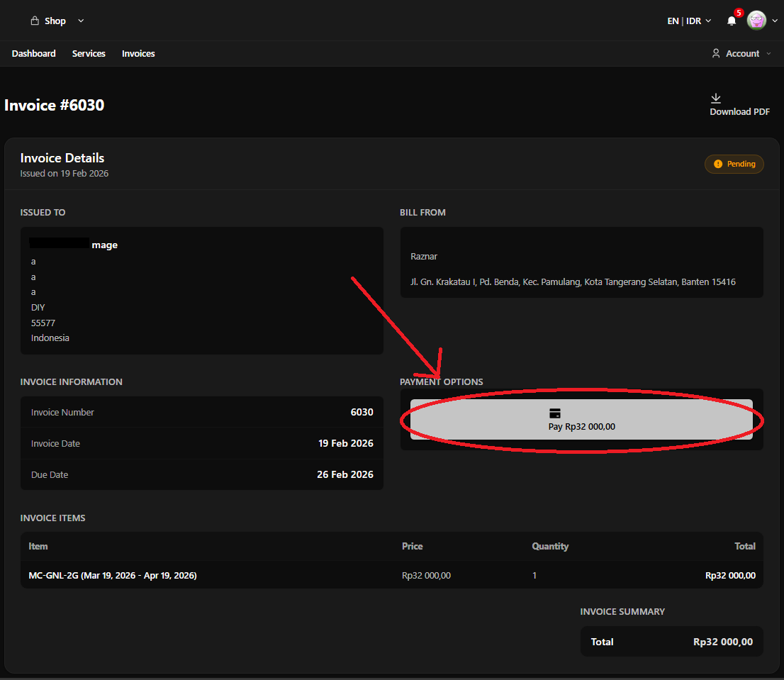The image size is (784, 680).
Task: Select the MC-GNL-2G invoice item row
Action: [113, 576]
